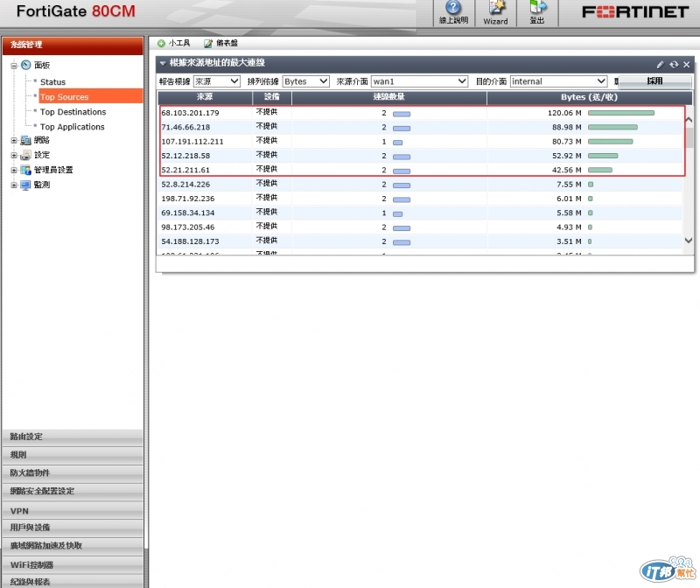Open the online help icon
This screenshot has height=588, width=700.
click(x=453, y=8)
